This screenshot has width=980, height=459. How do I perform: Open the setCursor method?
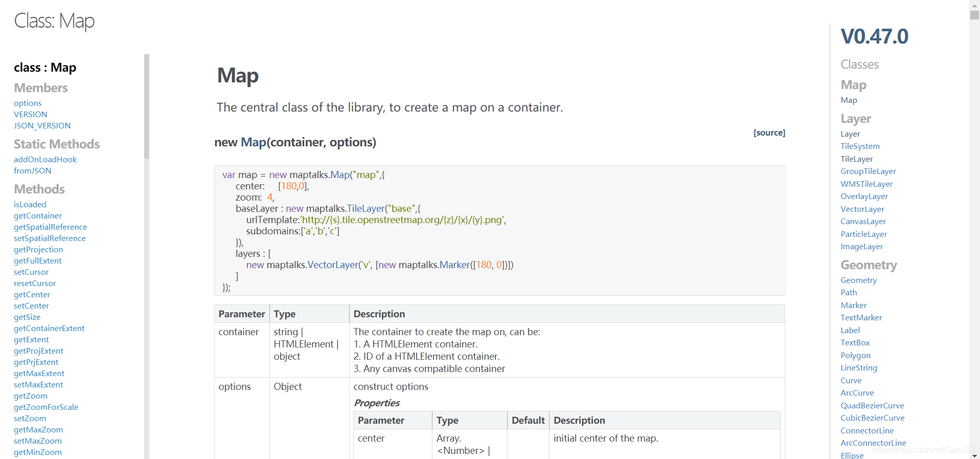point(31,272)
